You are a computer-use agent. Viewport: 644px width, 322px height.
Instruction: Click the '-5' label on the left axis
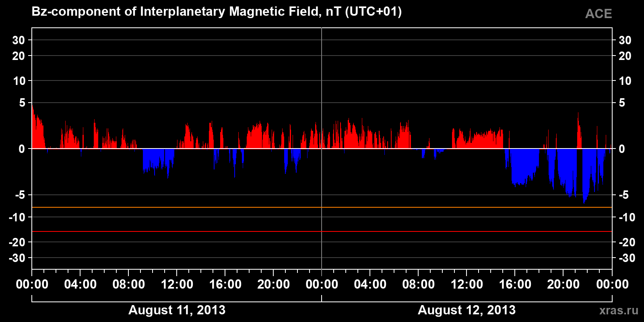coord(20,195)
